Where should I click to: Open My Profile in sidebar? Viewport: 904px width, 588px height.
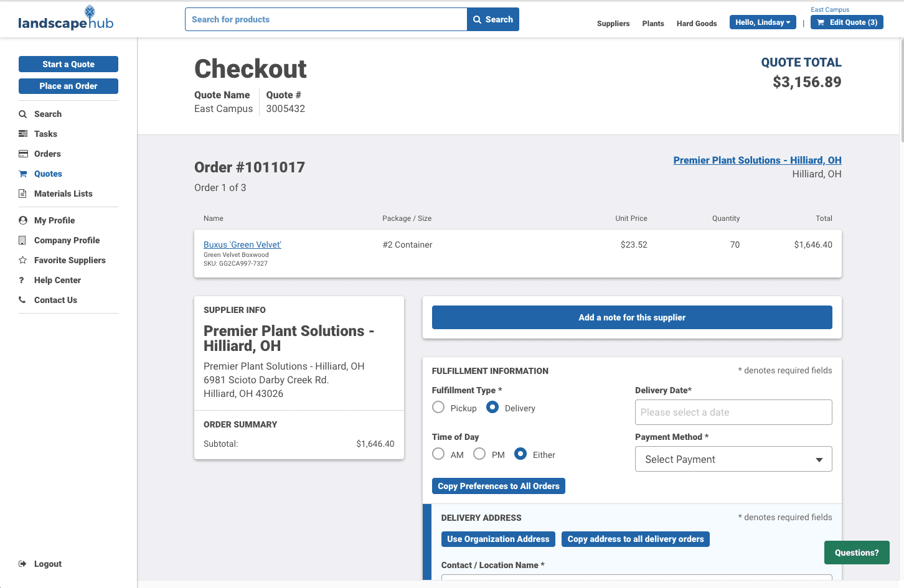click(x=54, y=220)
